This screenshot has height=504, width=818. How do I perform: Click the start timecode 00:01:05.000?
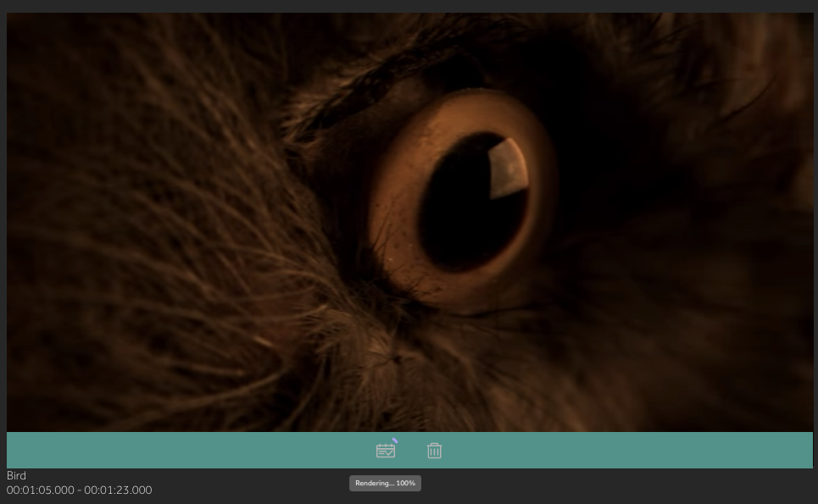(x=41, y=490)
